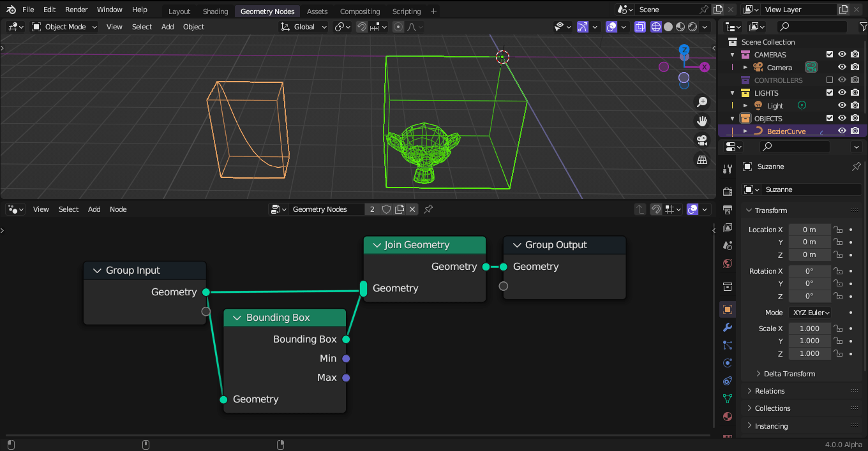This screenshot has width=868, height=451.
Task: Enable Solid viewport shading
Action: (x=668, y=27)
